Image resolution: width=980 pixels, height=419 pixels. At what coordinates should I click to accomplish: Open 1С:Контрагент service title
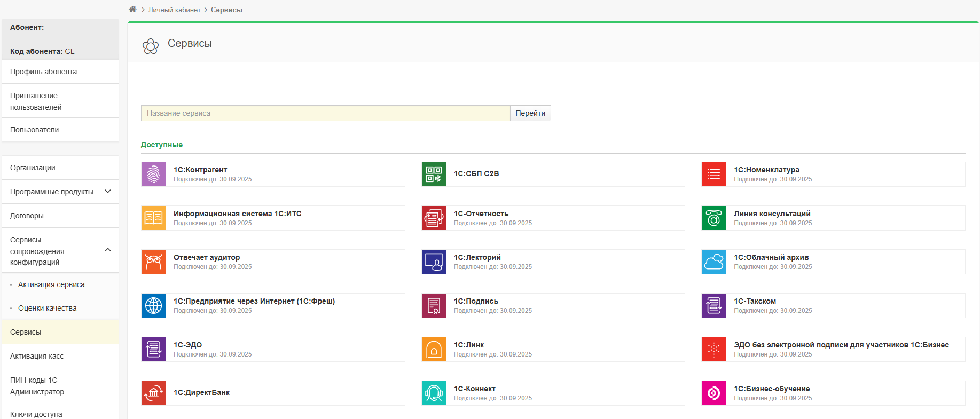coord(200,170)
